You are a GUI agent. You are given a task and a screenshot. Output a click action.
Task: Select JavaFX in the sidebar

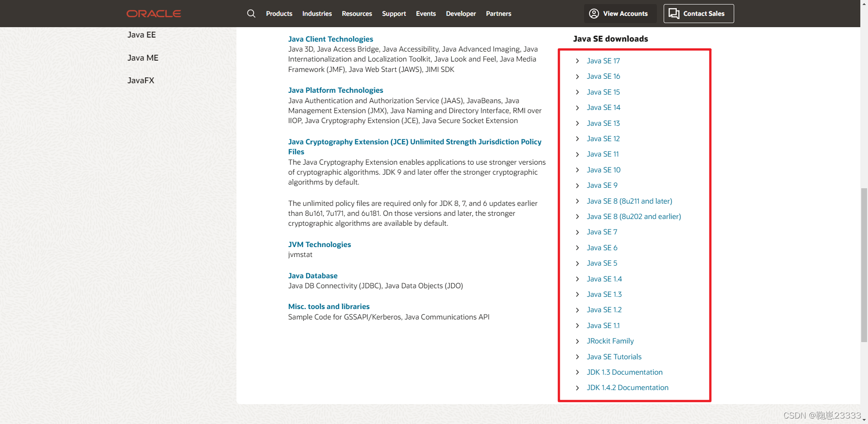point(141,81)
